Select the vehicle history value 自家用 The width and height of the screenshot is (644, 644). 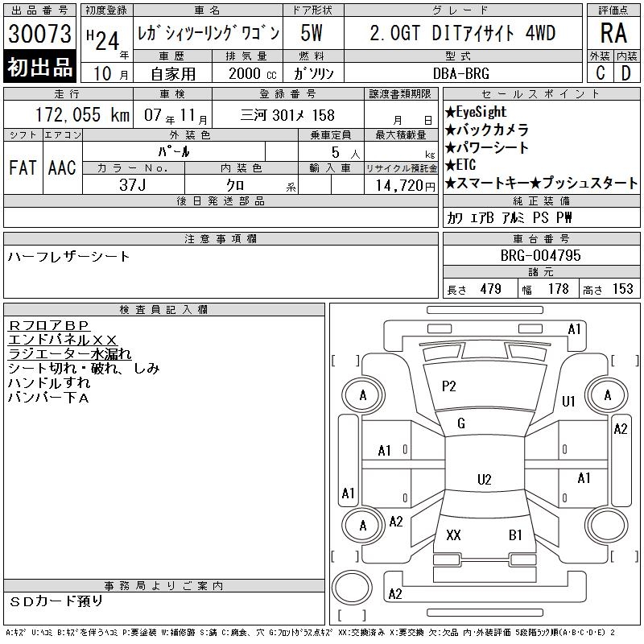point(173,74)
